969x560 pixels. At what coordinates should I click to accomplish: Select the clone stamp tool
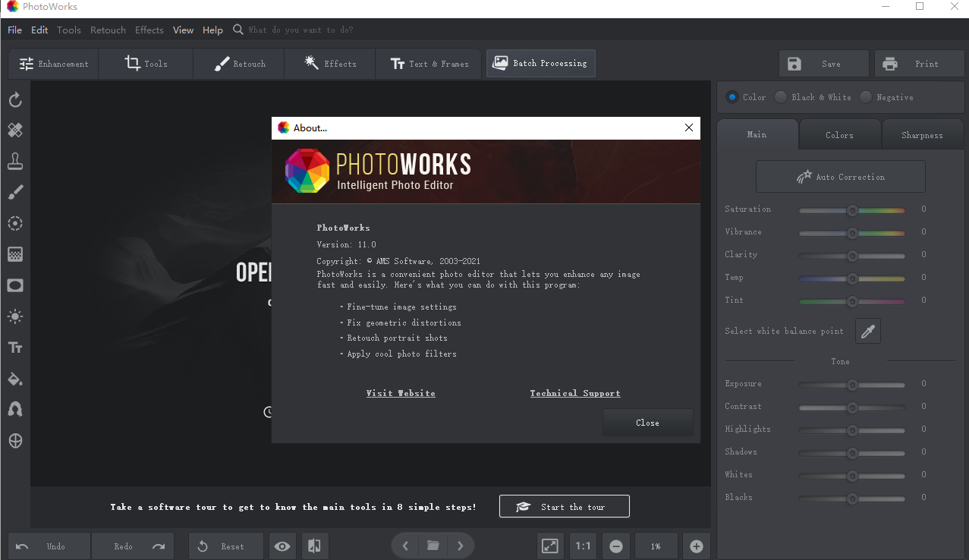coord(15,161)
